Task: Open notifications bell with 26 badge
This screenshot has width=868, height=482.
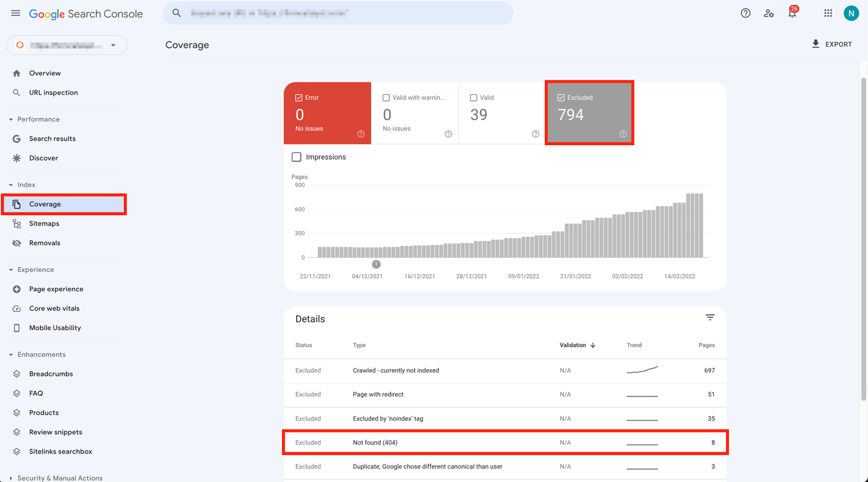Action: point(792,12)
